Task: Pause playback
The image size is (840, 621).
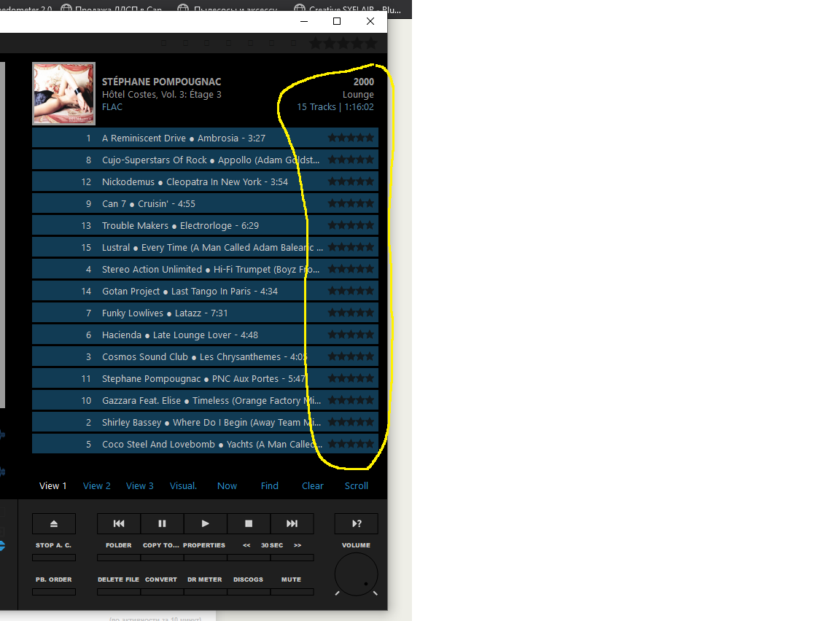Action: 163,523
